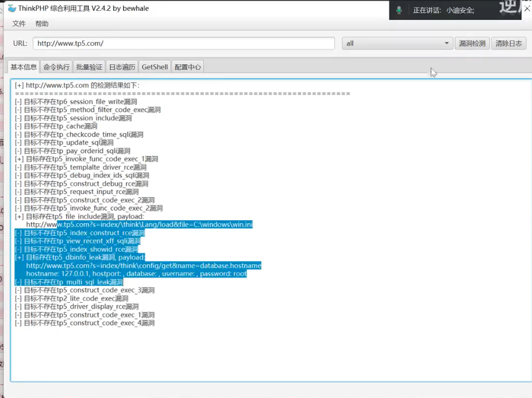Switch to the GetShell tab
Screen dimensions: 532x398
click(x=155, y=67)
